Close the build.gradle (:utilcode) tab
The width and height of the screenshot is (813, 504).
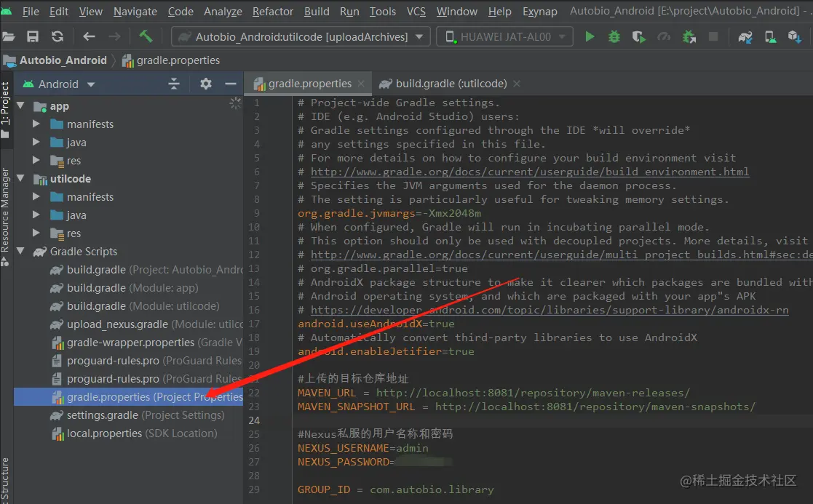pyautogui.click(x=517, y=84)
